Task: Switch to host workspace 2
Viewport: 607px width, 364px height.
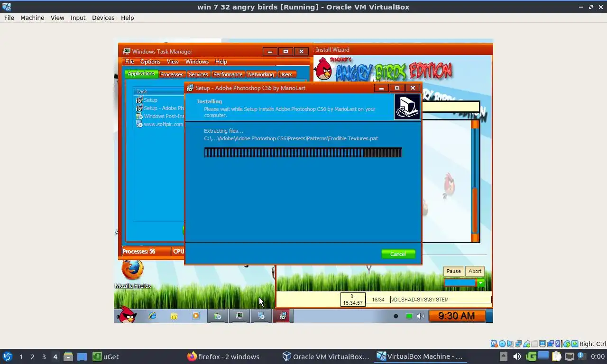Action: 32,356
